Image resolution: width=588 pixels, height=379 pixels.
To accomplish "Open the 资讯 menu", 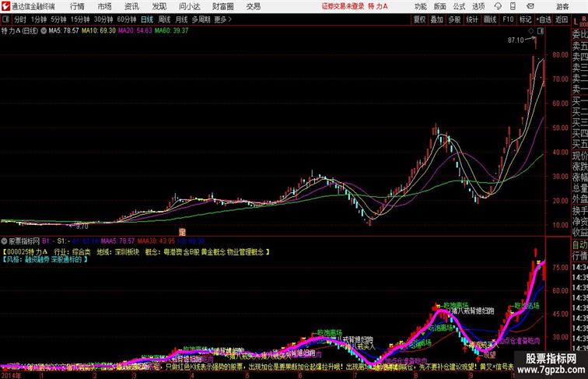I will (131, 6).
